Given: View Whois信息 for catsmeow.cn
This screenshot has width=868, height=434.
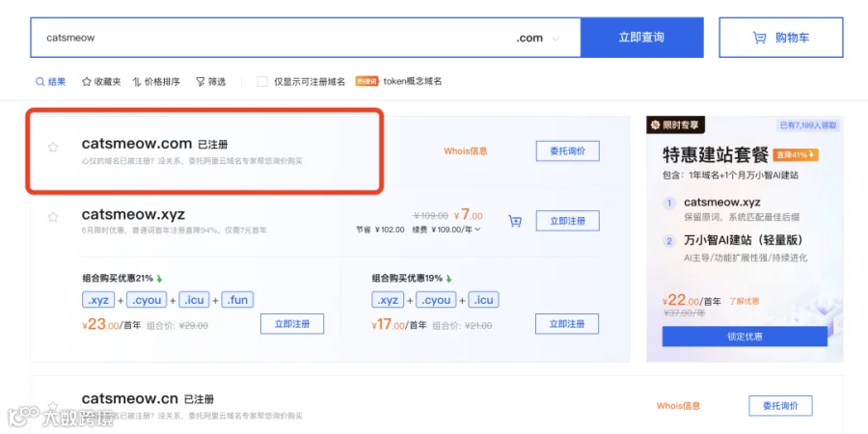Looking at the screenshot, I should [x=679, y=406].
